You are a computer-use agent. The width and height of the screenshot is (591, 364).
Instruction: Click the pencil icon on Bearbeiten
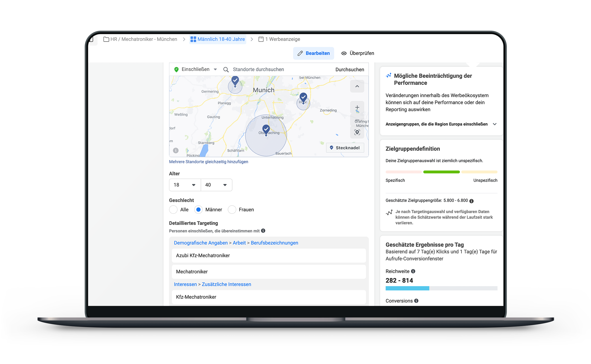(300, 53)
